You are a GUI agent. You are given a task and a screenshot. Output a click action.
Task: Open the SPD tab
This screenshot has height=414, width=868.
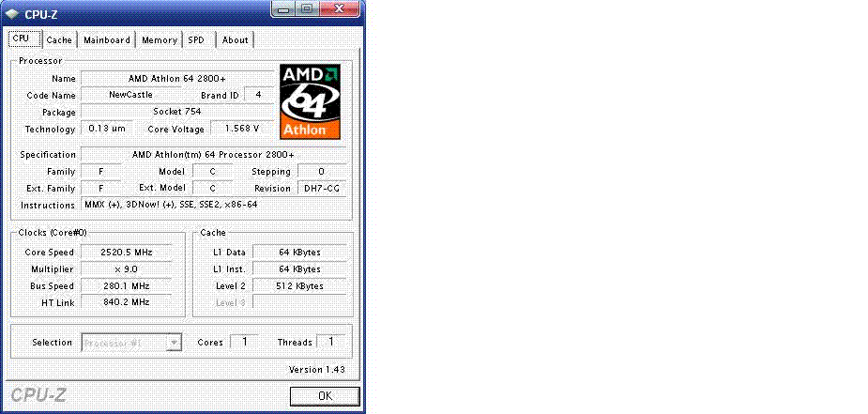pos(196,39)
